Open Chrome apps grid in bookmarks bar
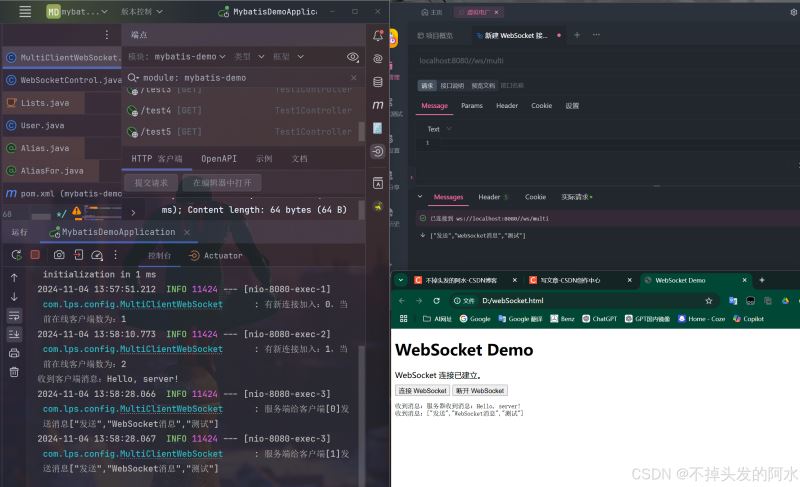 [x=404, y=319]
